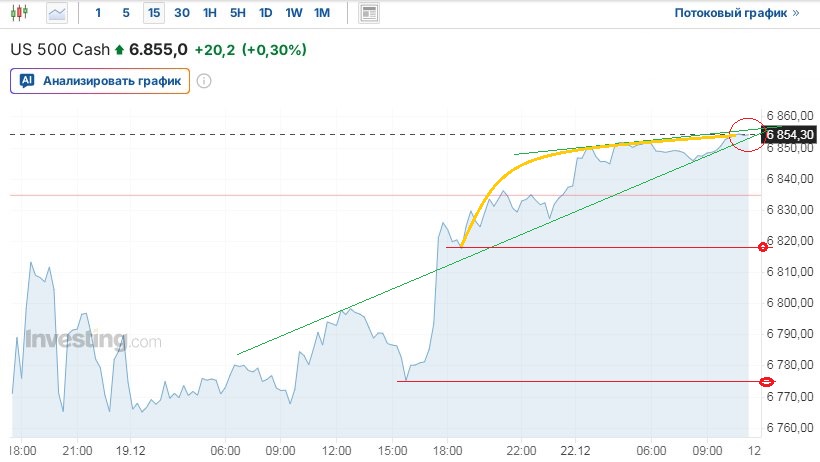Switch to the 30 minute interval
This screenshot has height=462, width=820.
181,13
